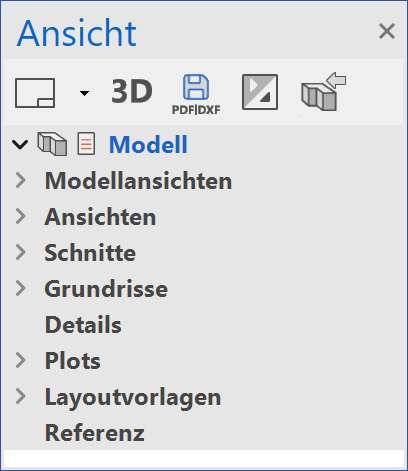Click the viewport layout rectangle icon

pyautogui.click(x=35, y=93)
